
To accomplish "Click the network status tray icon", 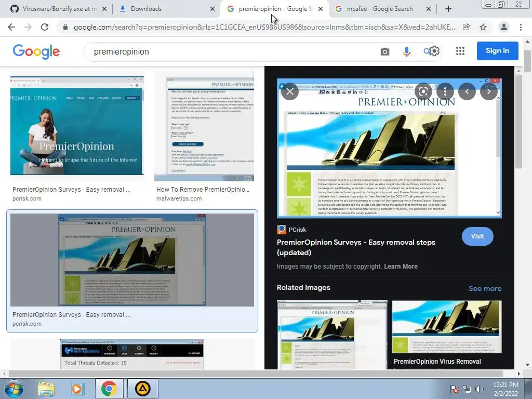I will coord(467,389).
